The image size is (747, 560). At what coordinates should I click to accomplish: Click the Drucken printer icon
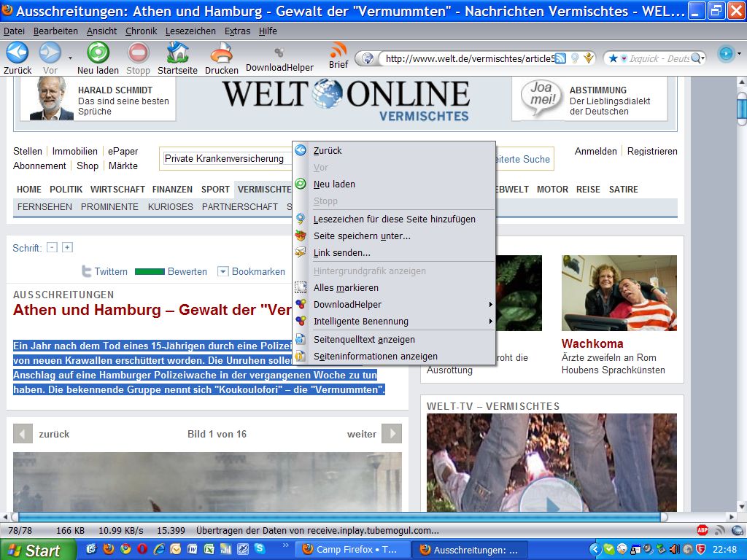pos(221,53)
